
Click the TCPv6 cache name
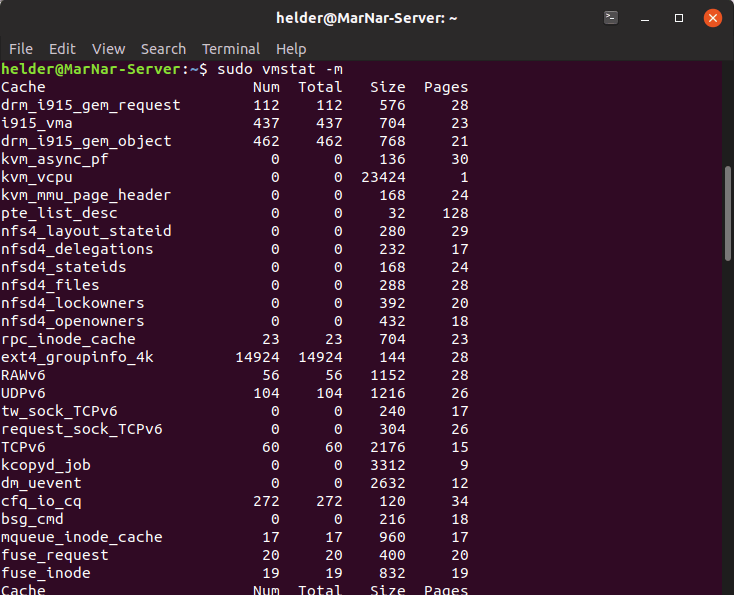click(x=23, y=448)
